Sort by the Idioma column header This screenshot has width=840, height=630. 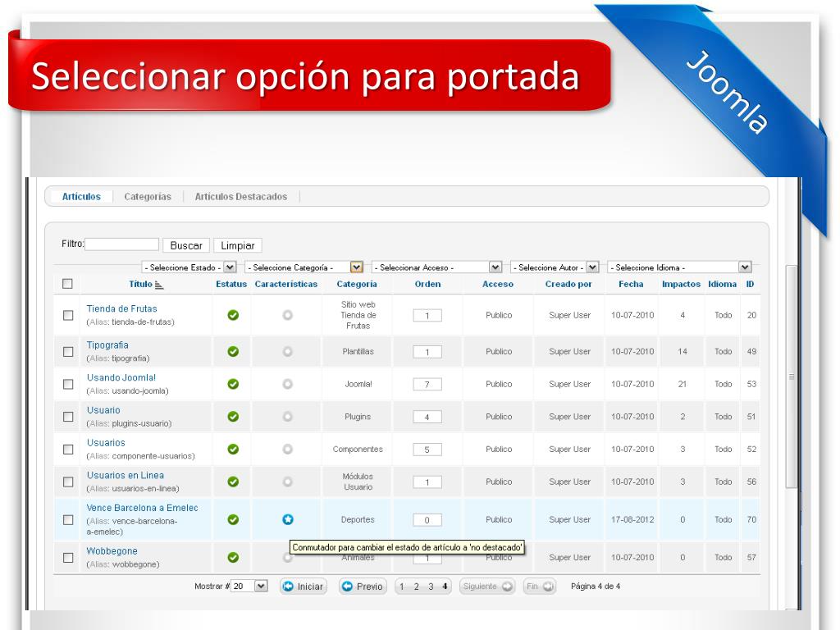pyautogui.click(x=722, y=284)
